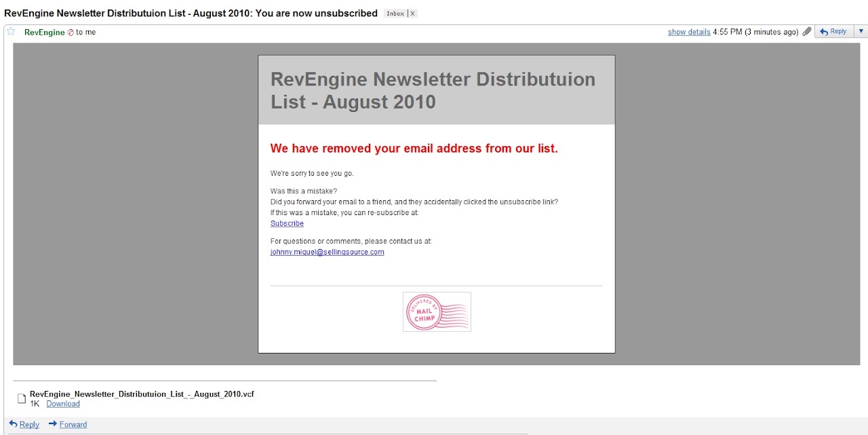868x435 pixels.
Task: Click the top Reply button
Action: tap(833, 32)
